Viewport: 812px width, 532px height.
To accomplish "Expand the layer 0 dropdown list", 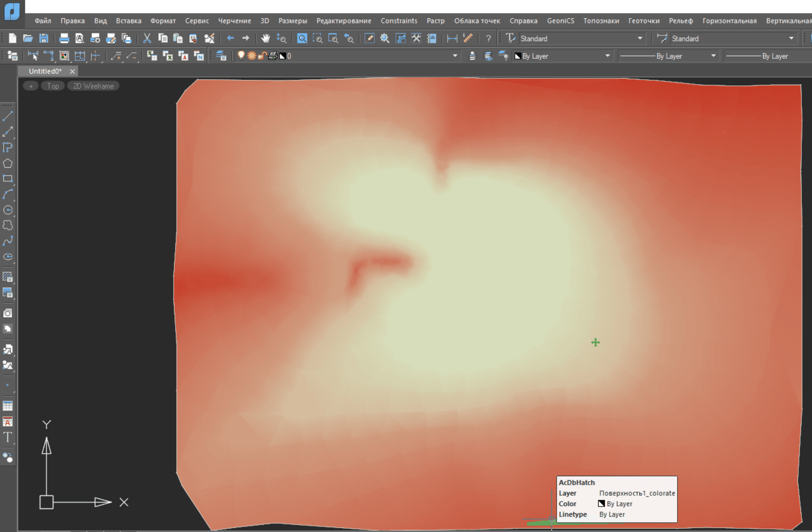I will coord(455,56).
